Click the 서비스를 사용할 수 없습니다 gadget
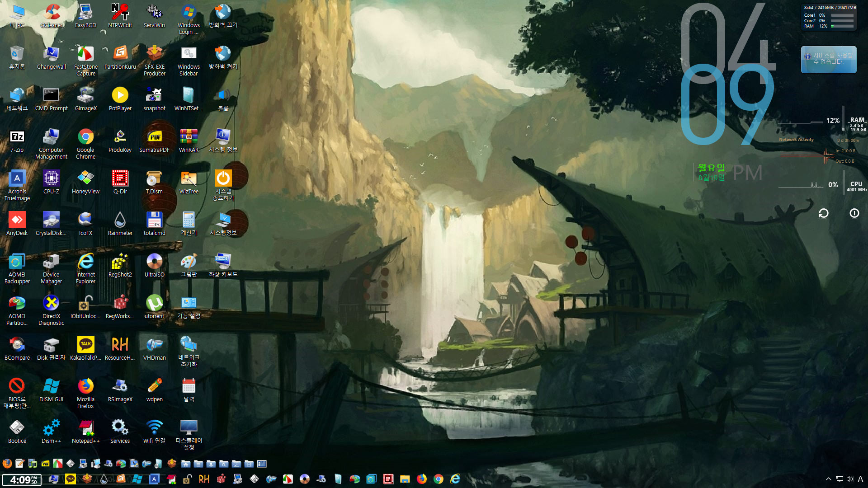Screen dimensions: 868x488 829,59
